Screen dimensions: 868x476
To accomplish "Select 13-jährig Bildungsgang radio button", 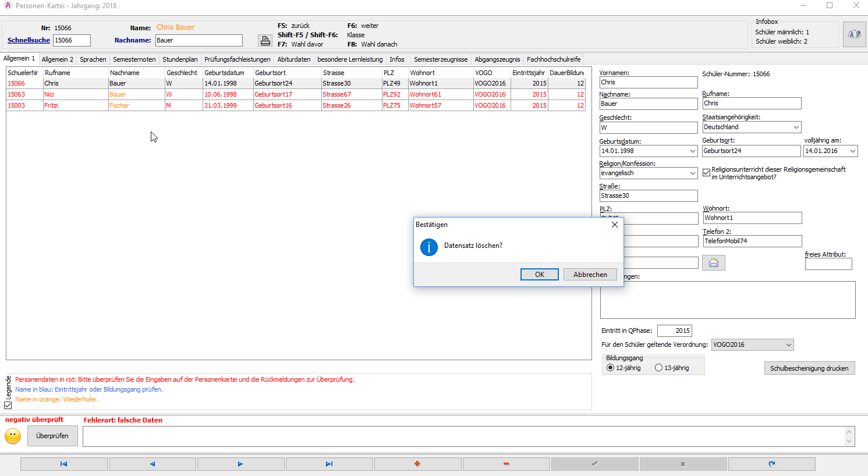I will pyautogui.click(x=658, y=368).
